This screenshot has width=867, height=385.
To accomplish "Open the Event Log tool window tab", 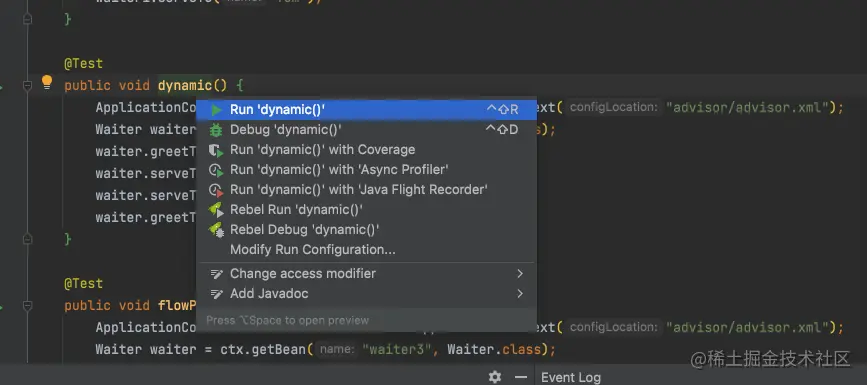I will pyautogui.click(x=571, y=378).
